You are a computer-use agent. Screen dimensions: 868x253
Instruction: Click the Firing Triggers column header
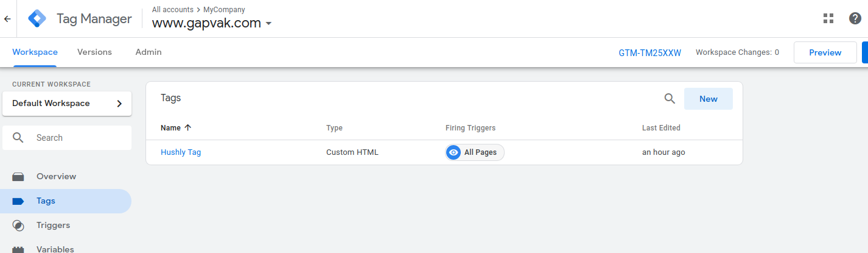point(471,128)
